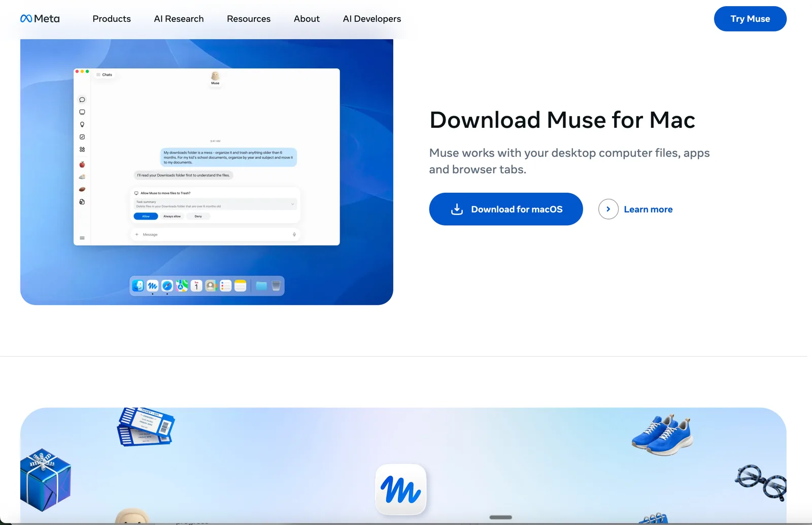Click the Learn more link text
Image resolution: width=812 pixels, height=525 pixels.
pos(648,209)
